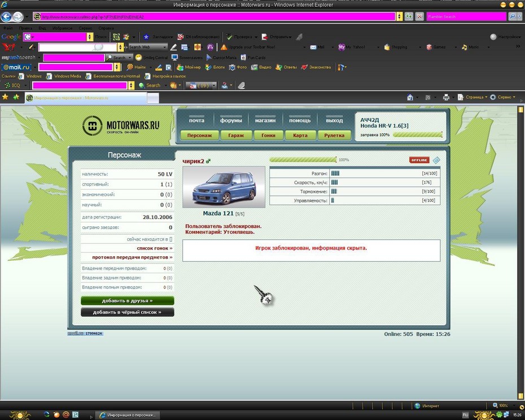Click the Rambler Search input field

pos(466,16)
